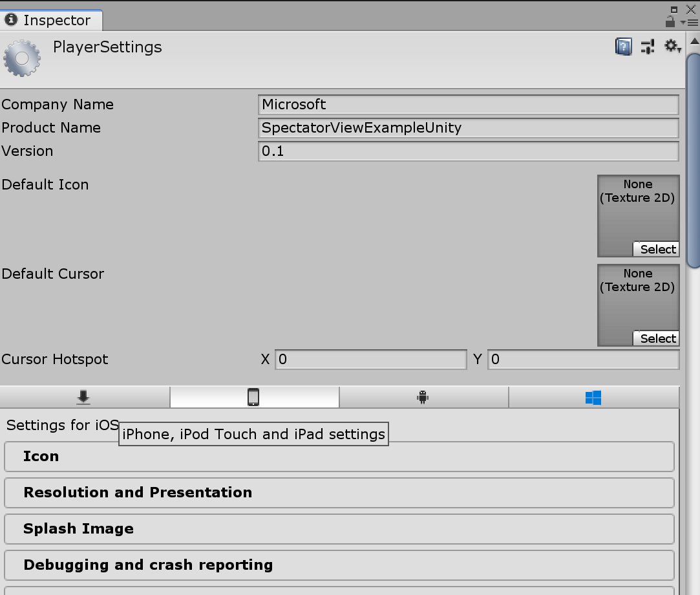Click Select for Default Cursor texture
Image resolution: width=700 pixels, height=595 pixels.
point(657,338)
